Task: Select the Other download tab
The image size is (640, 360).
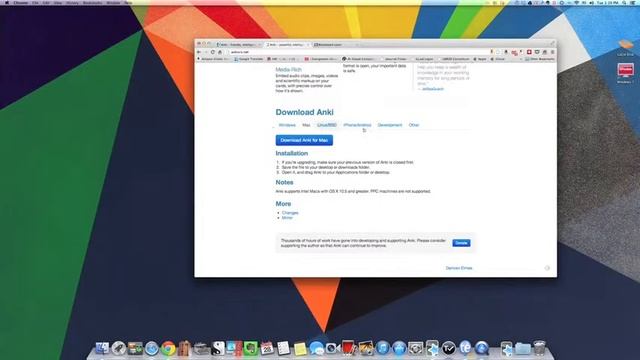Action: click(414, 125)
